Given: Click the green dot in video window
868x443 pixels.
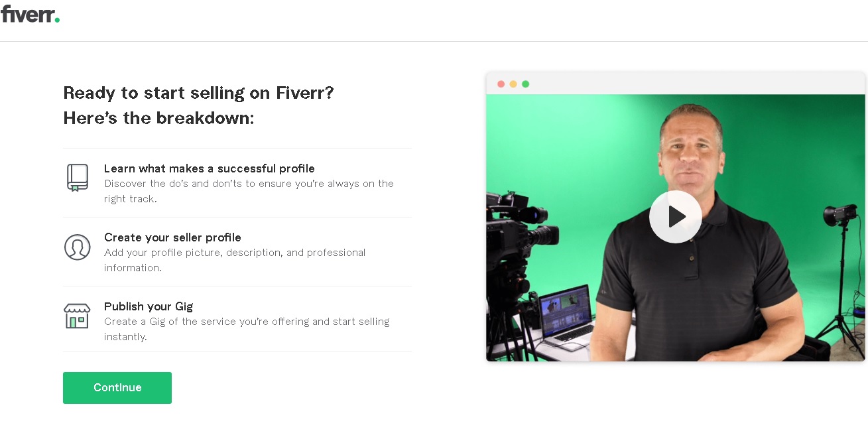Looking at the screenshot, I should pos(525,84).
